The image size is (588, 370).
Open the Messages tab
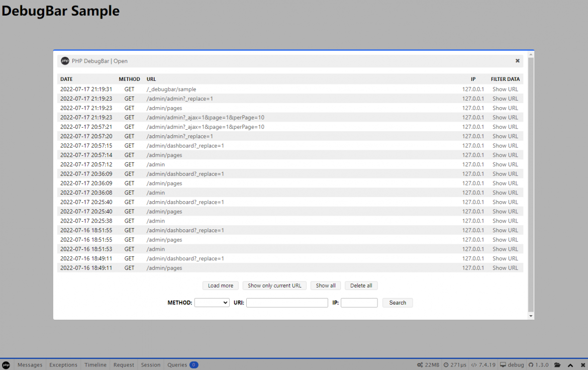(x=30, y=365)
